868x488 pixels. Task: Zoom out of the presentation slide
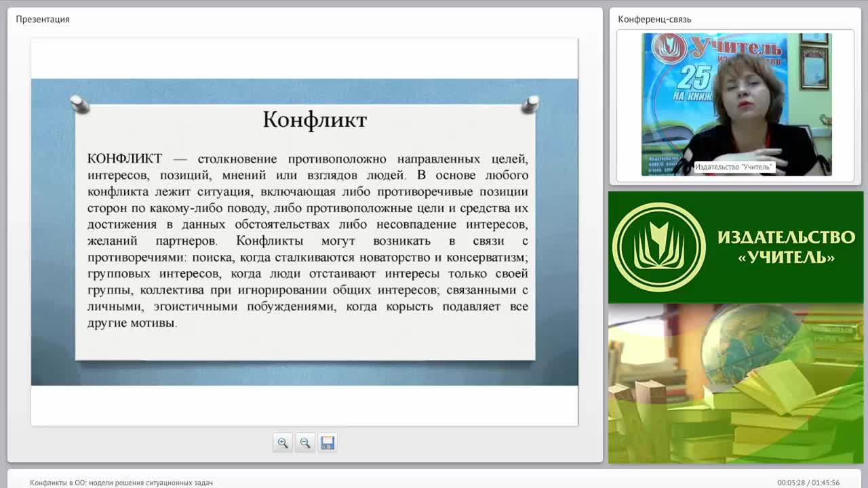click(305, 443)
